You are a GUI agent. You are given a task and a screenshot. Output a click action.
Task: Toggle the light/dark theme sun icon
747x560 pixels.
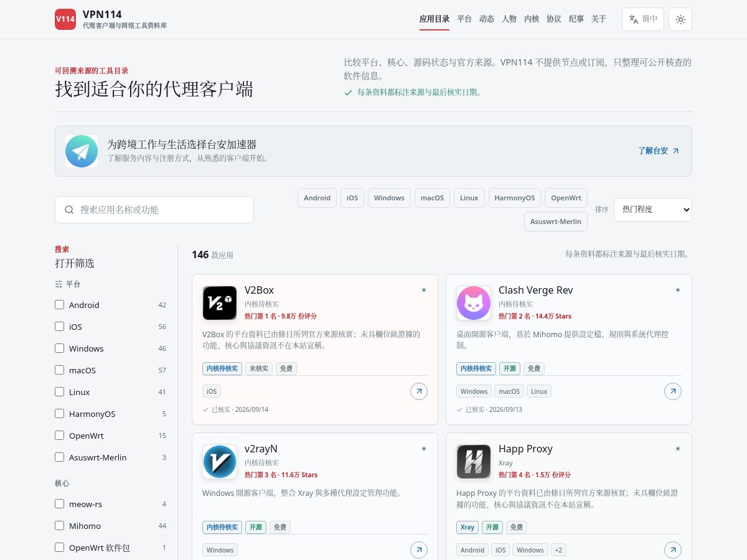680,19
